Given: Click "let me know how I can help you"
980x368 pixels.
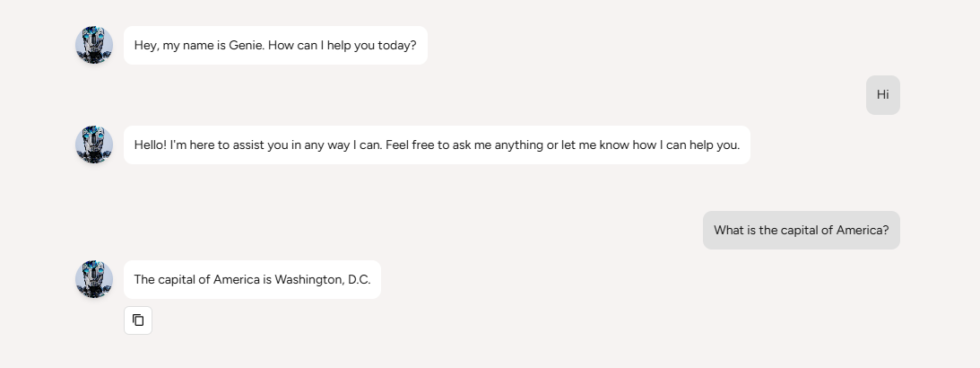Looking at the screenshot, I should click(650, 145).
